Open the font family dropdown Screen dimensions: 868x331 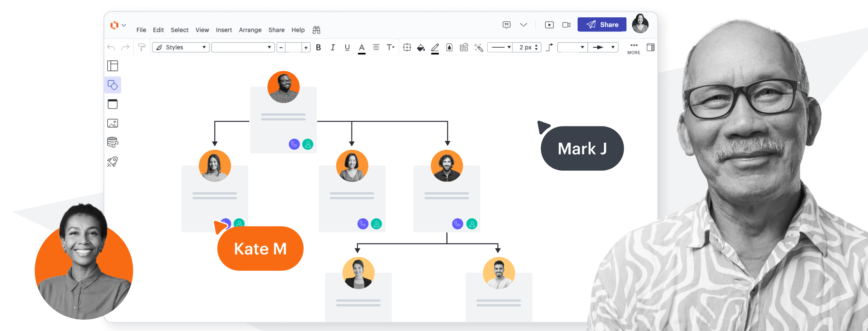(x=243, y=47)
